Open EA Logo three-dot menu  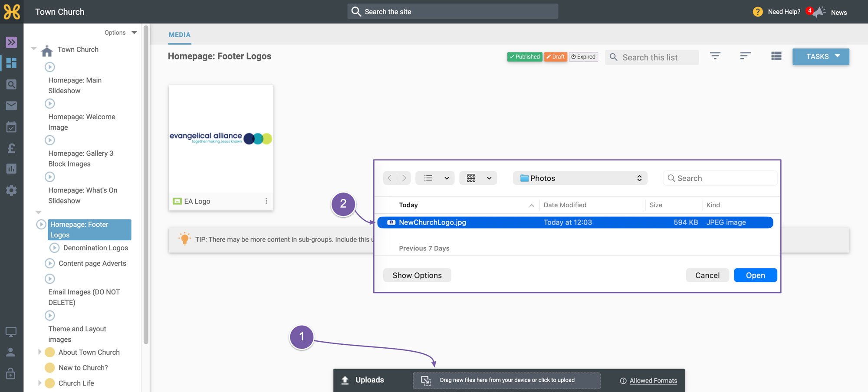(266, 201)
